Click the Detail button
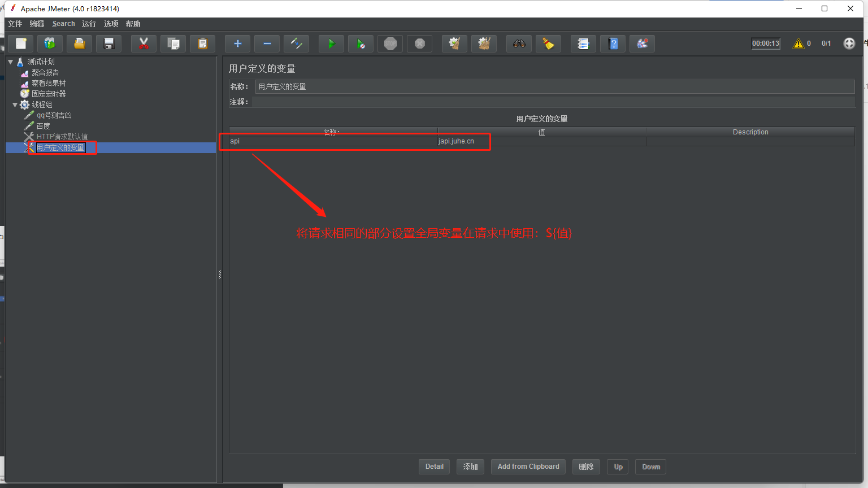The width and height of the screenshot is (868, 488). coord(435,467)
